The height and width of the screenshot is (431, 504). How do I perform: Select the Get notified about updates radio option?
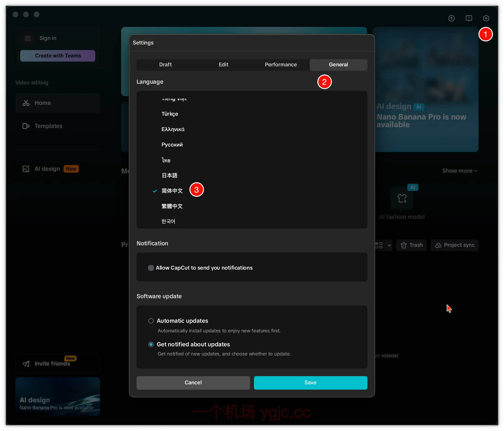[151, 344]
